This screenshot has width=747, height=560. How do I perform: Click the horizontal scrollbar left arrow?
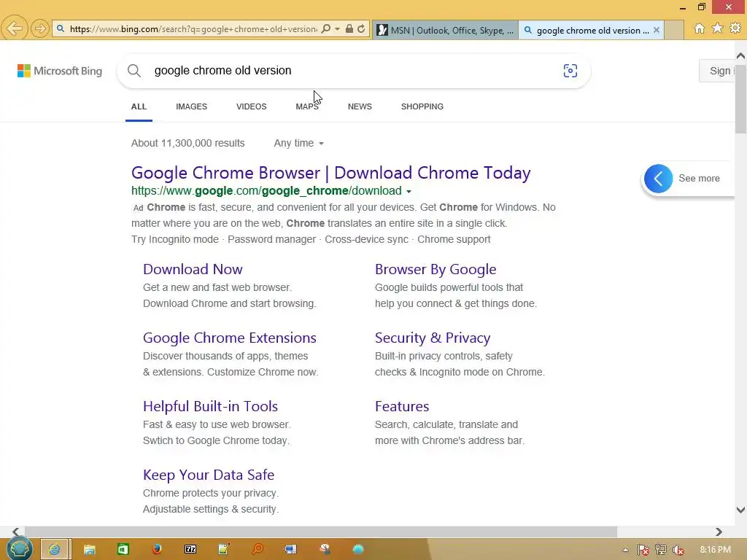(x=16, y=532)
